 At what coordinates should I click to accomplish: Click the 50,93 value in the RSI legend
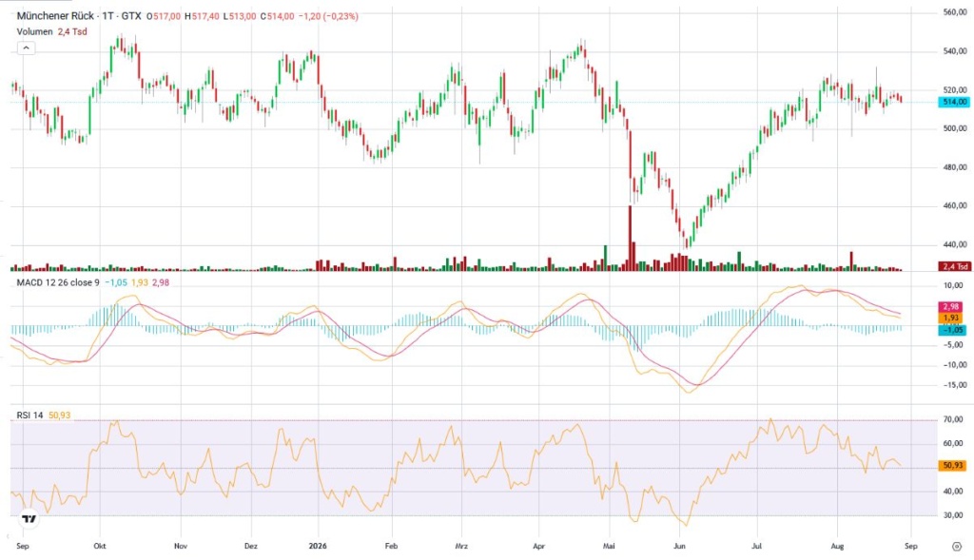[x=60, y=415]
